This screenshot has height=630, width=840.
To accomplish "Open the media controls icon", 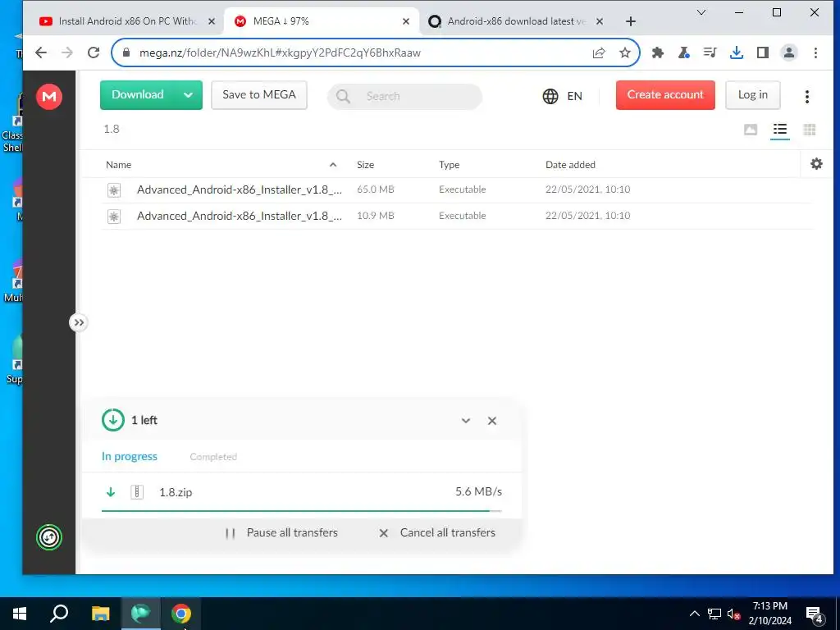I will 710,52.
